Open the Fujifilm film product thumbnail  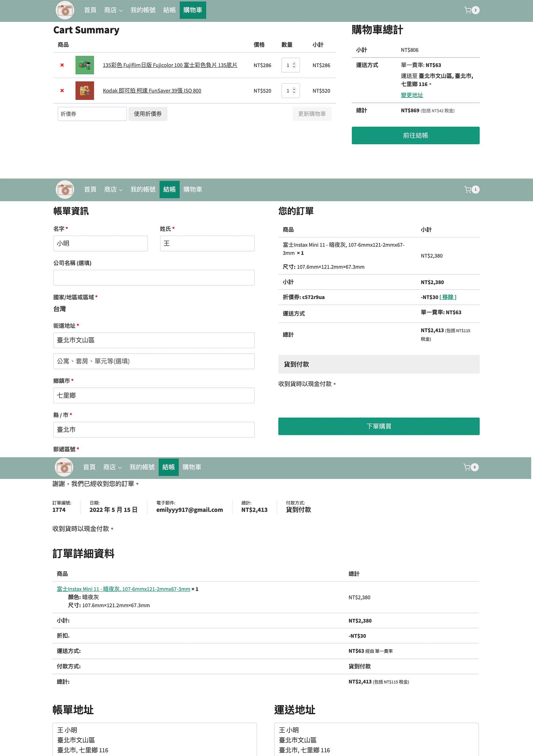85,65
